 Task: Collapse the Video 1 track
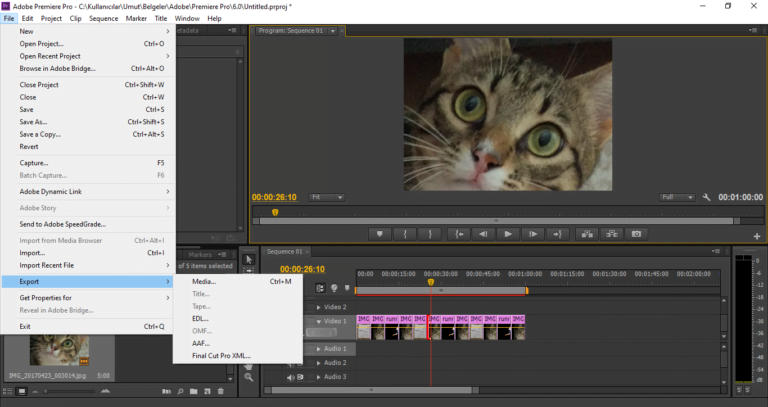pyautogui.click(x=318, y=321)
